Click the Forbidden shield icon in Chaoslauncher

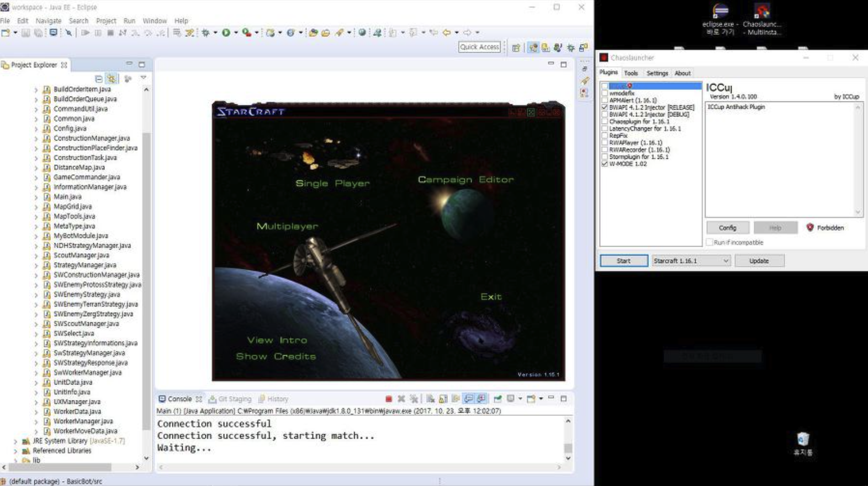(x=810, y=227)
